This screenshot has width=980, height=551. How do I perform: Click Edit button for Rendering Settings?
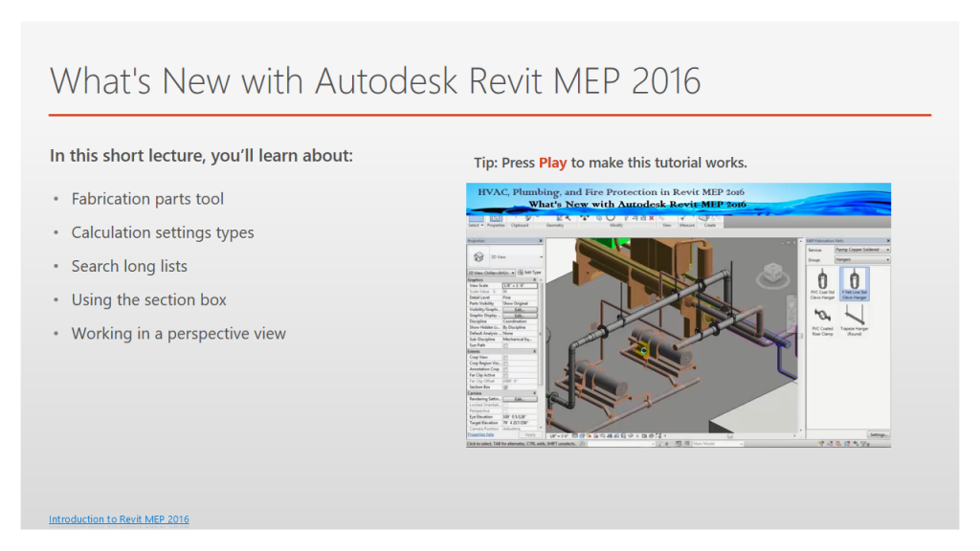coord(520,399)
